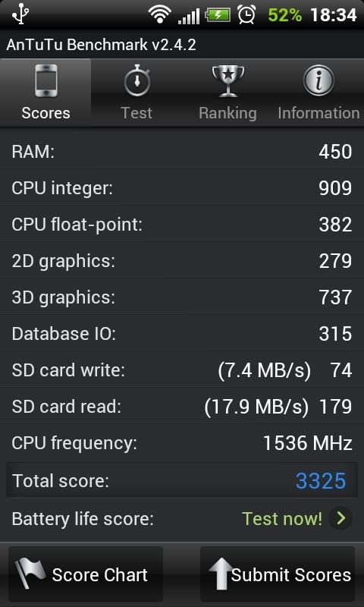
Task: Tap the alarm clock status icon
Action: [x=246, y=14]
